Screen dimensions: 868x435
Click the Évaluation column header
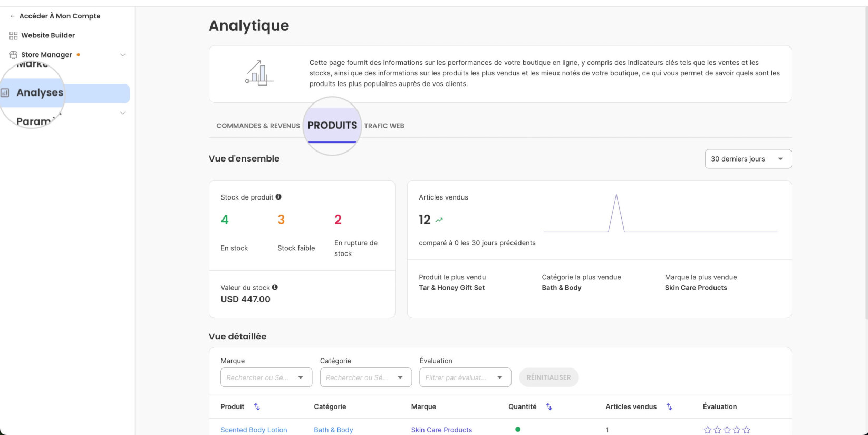(720, 406)
